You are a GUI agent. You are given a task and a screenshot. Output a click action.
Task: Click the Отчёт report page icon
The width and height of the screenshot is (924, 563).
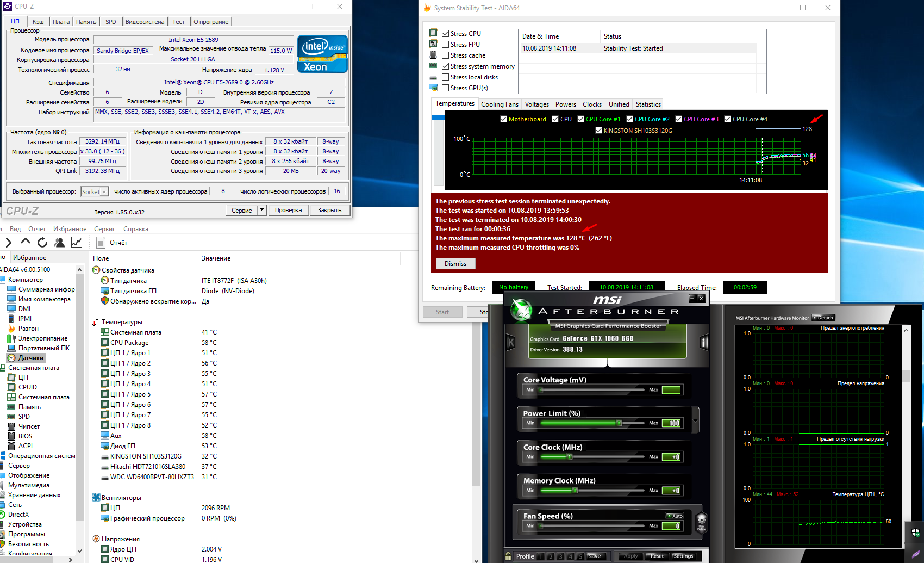(101, 243)
